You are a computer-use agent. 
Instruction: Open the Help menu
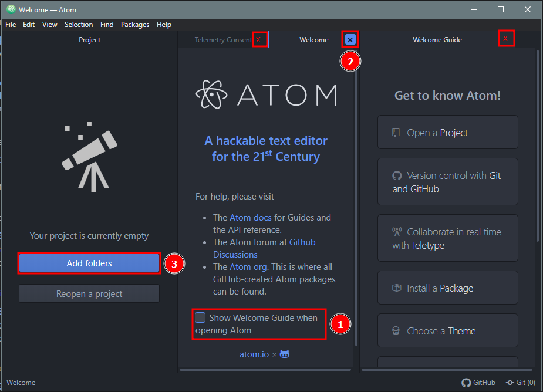coord(164,25)
